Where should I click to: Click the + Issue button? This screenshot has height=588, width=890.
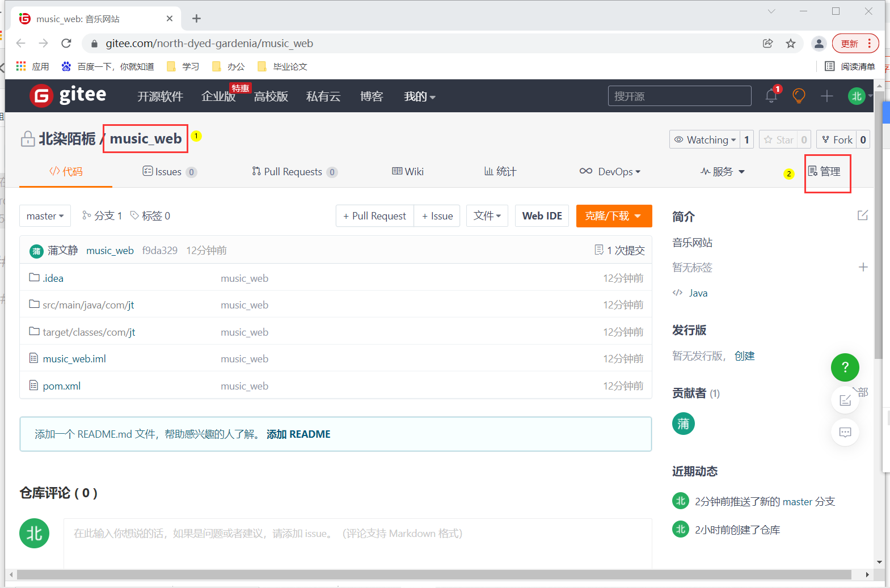[437, 216]
